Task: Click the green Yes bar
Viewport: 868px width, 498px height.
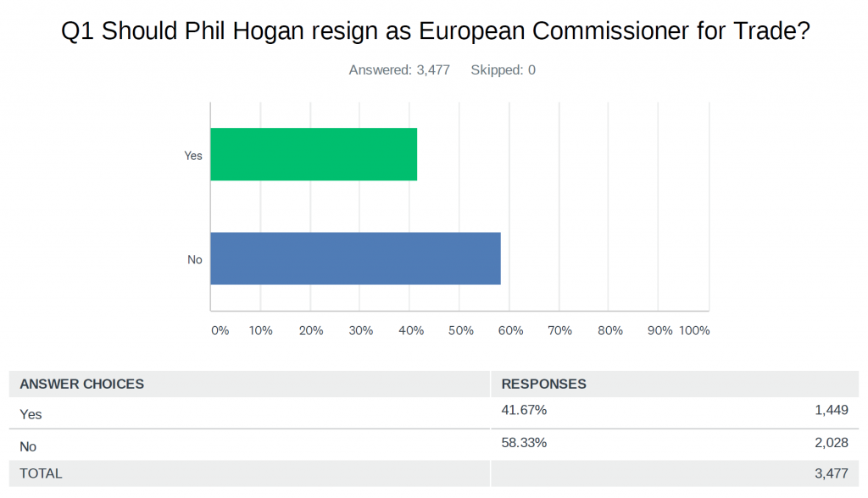Action: click(x=314, y=154)
